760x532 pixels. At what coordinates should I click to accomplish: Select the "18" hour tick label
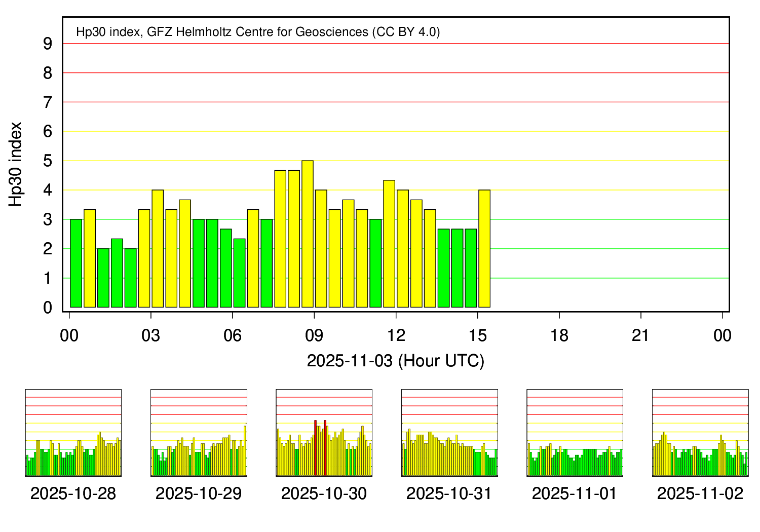(559, 335)
